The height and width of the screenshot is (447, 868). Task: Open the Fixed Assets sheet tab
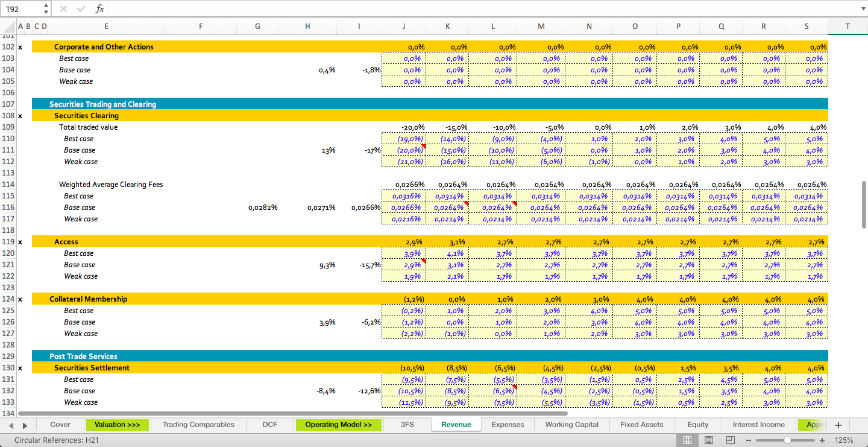coord(641,425)
